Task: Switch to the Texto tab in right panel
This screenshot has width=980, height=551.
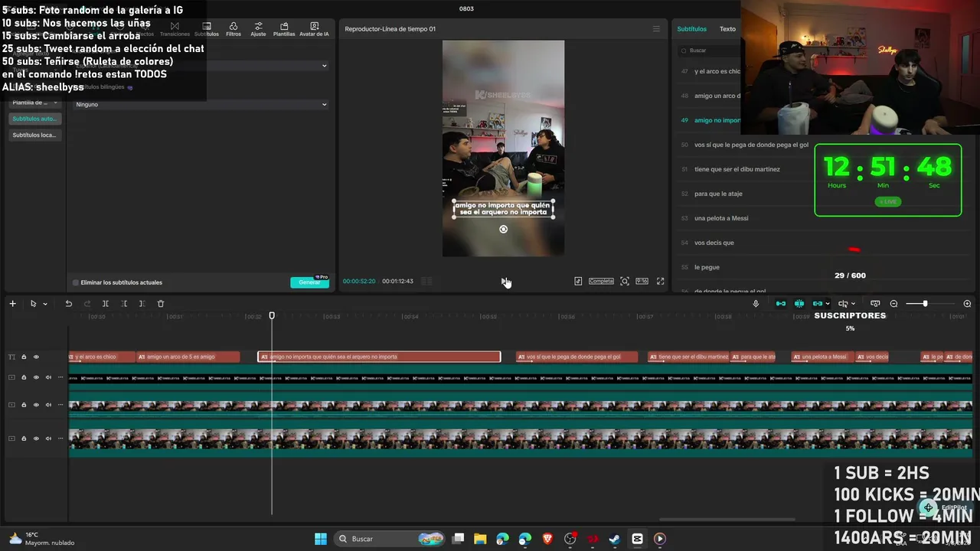Action: coord(727,29)
